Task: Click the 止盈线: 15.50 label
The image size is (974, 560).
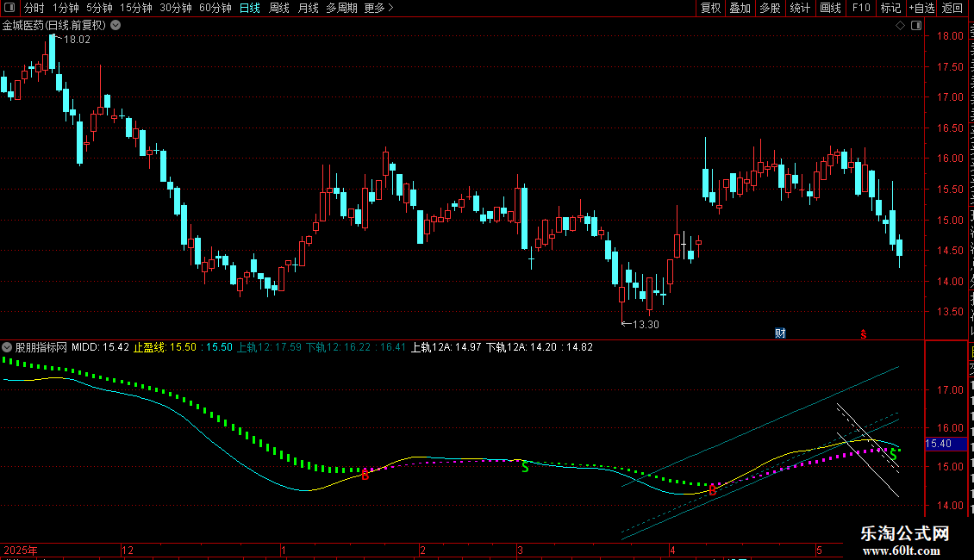Action: [x=165, y=348]
